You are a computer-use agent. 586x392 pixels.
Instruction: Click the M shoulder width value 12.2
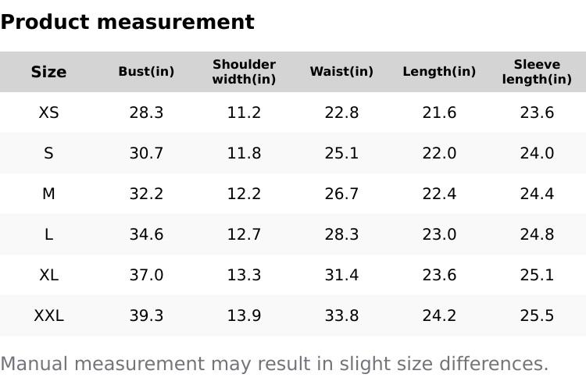pyautogui.click(x=244, y=194)
